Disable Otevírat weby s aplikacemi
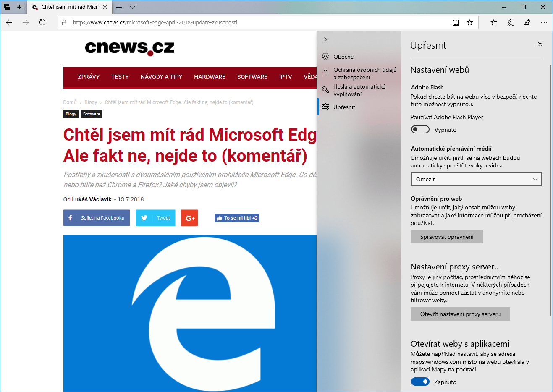Viewport: 553px width, 392px height. pyautogui.click(x=420, y=382)
